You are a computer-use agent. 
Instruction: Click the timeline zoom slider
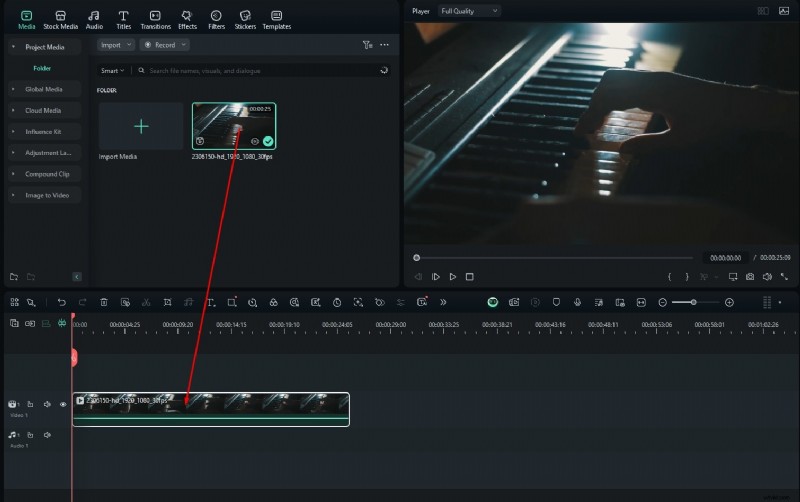click(695, 302)
